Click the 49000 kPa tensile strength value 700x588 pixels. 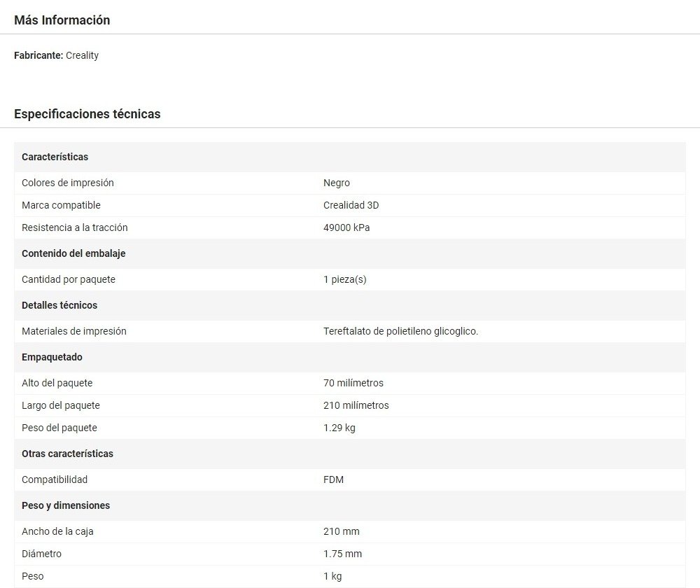coord(346,227)
